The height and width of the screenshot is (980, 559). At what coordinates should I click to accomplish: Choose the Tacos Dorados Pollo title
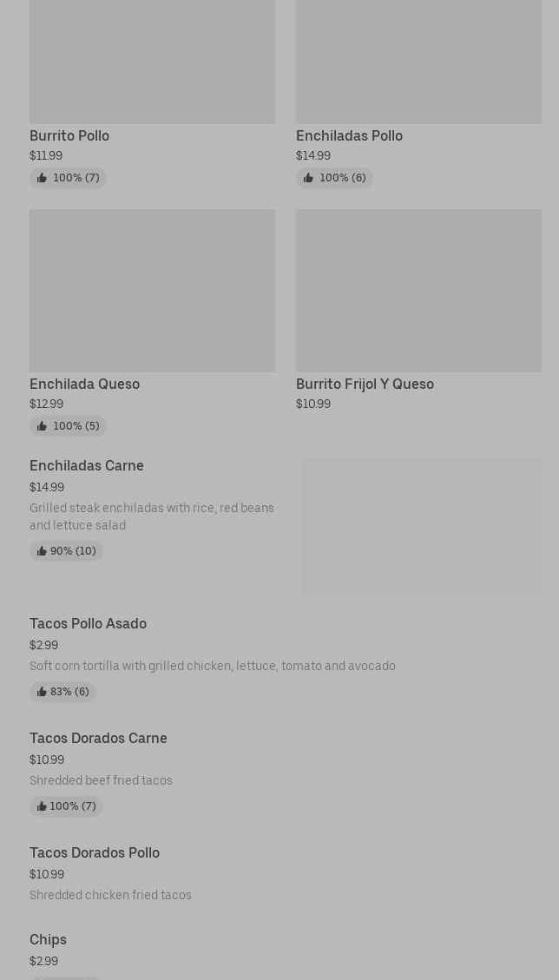pyautogui.click(x=95, y=853)
